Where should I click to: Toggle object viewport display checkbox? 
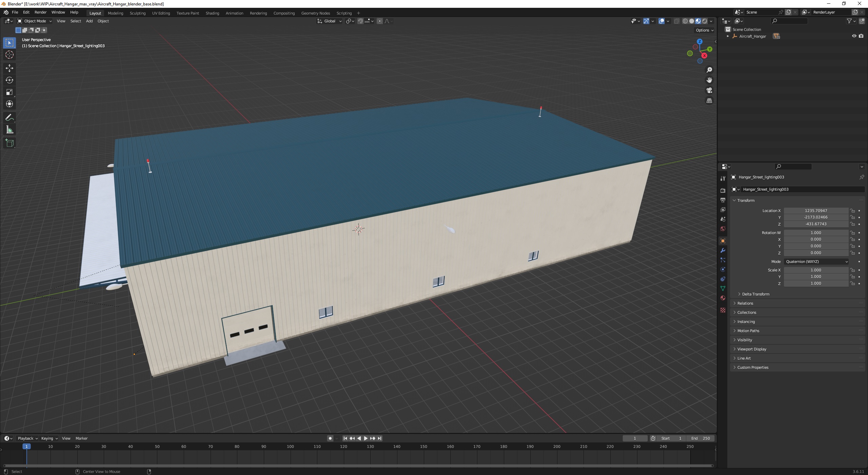coord(854,36)
